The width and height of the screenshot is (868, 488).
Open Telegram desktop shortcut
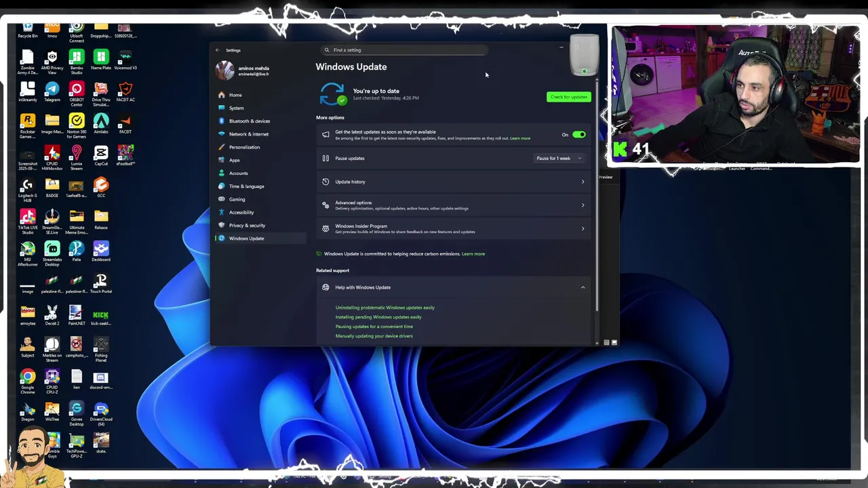pyautogui.click(x=52, y=92)
